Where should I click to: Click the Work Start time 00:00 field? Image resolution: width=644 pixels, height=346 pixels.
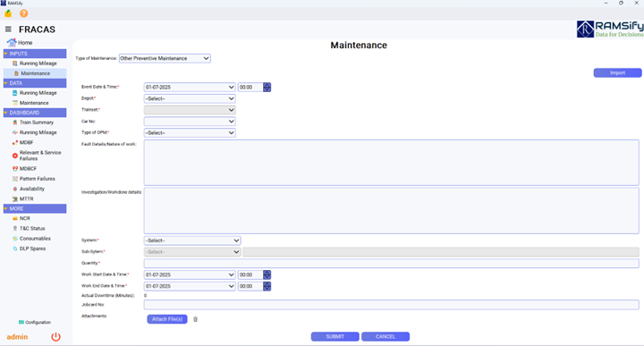point(250,274)
